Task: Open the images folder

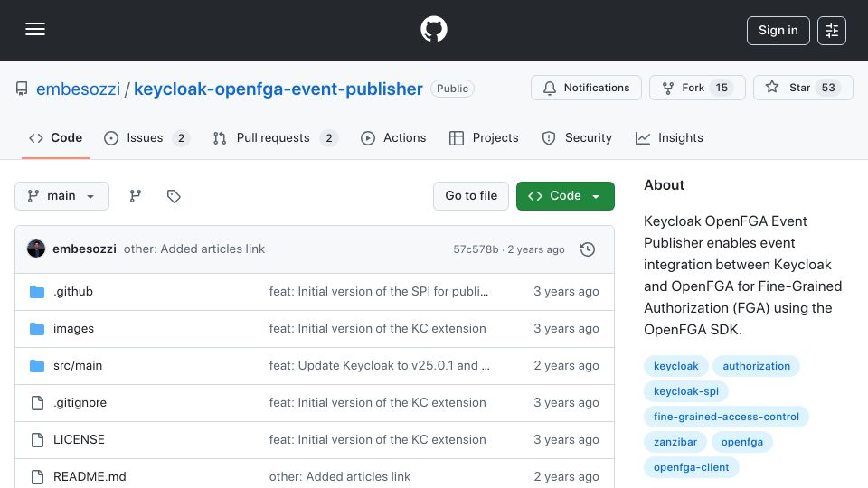Action: coord(73,329)
